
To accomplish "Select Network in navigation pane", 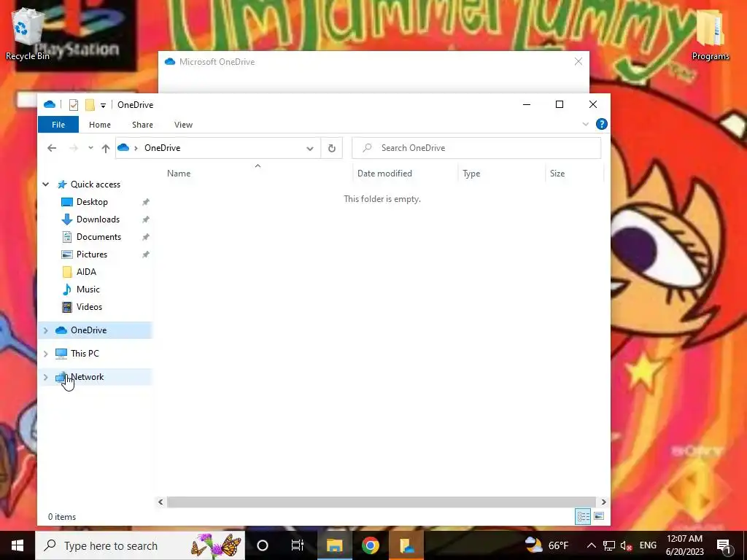I will 88,377.
